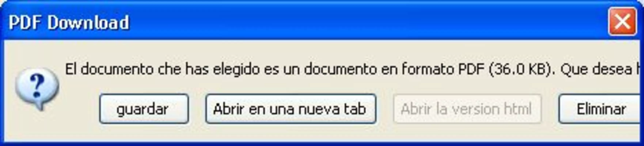The width and height of the screenshot is (644, 146).
Task: Click the Eliminar button
Action: tap(601, 109)
